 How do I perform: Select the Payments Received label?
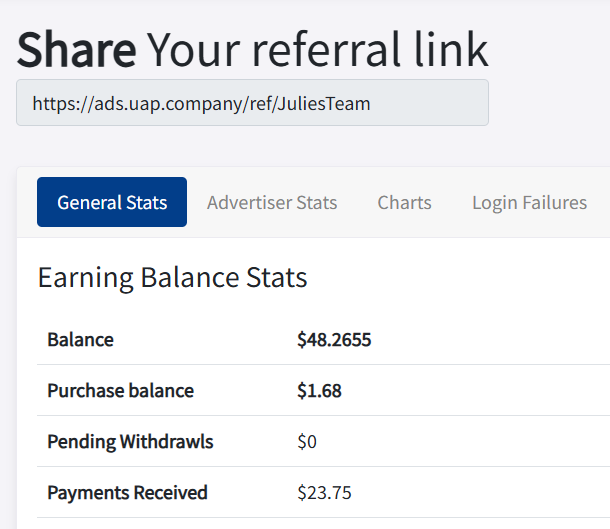pos(127,493)
